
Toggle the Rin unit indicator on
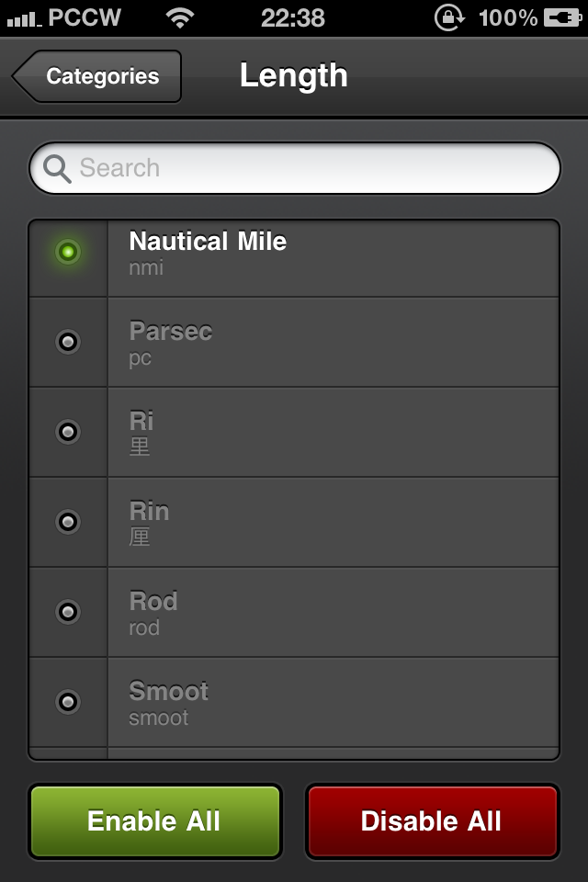(68, 522)
